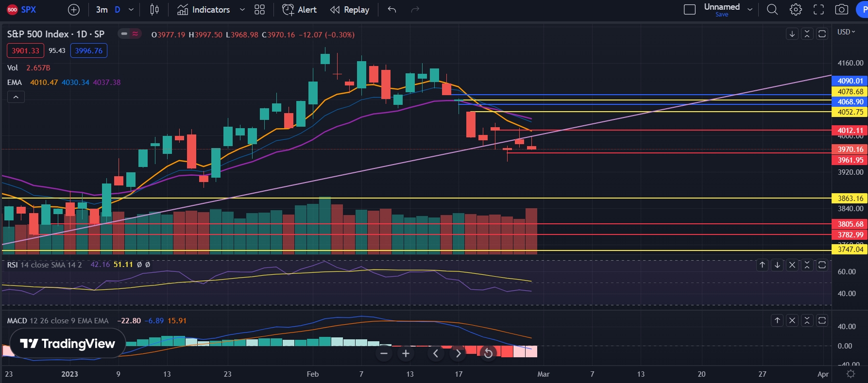Move RSI pane up
The height and width of the screenshot is (383, 868).
coord(763,265)
